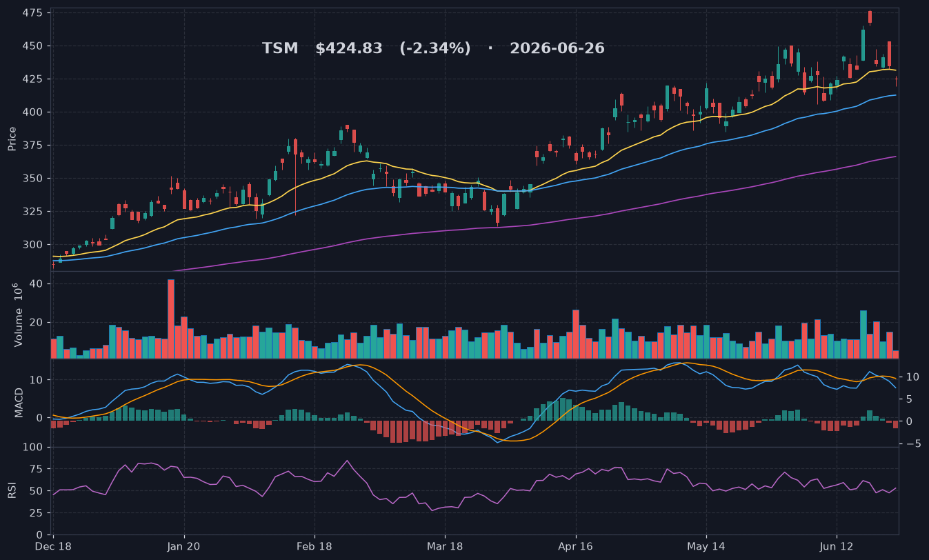Click the highest candlestick near 475
929x560 pixels.
870,17
